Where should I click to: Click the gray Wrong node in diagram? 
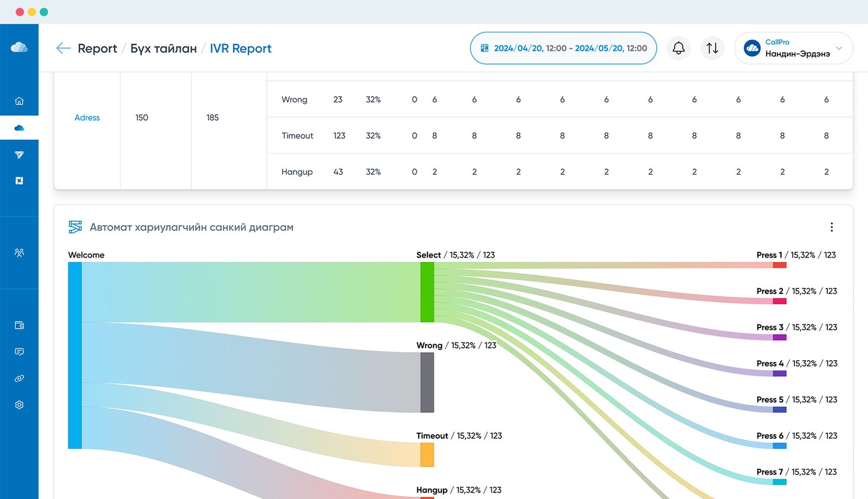click(427, 382)
